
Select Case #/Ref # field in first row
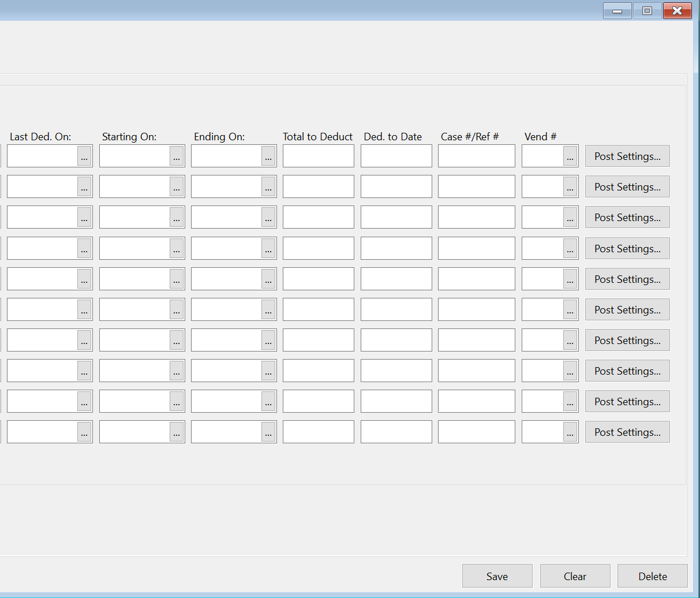click(x=476, y=156)
